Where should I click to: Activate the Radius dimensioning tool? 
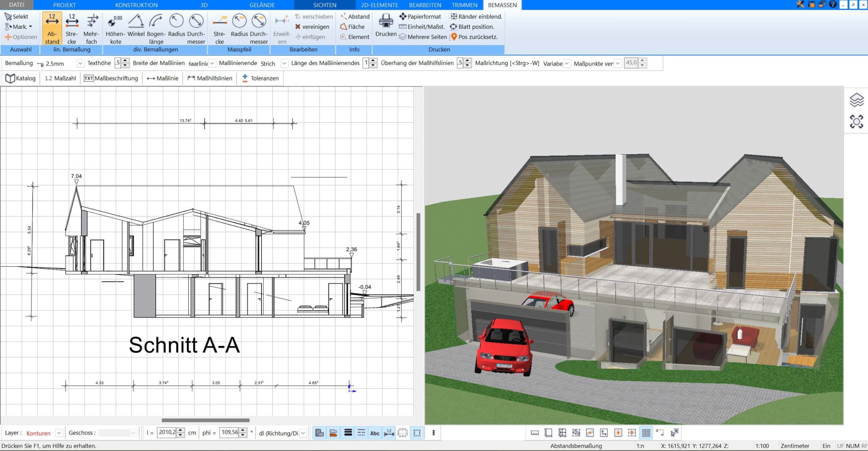click(177, 28)
